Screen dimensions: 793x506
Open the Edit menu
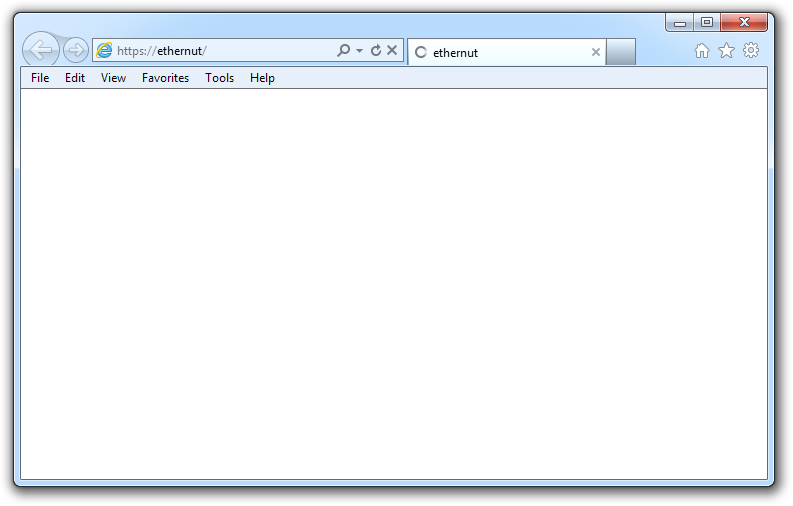coord(75,78)
